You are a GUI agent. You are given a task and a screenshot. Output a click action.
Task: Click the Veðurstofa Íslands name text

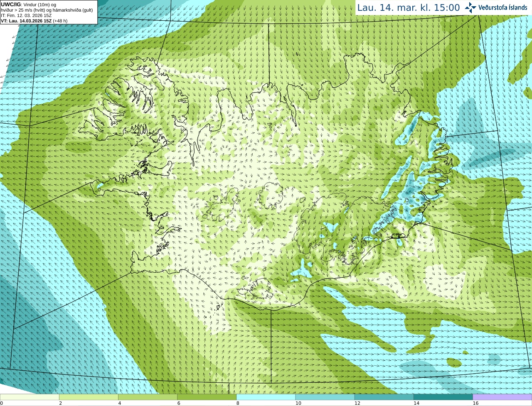(x=503, y=7)
